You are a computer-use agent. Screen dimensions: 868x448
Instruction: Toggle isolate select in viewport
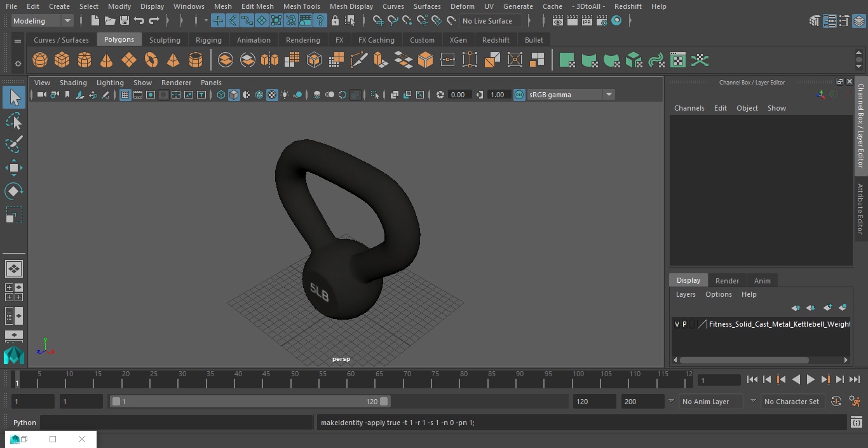375,95
